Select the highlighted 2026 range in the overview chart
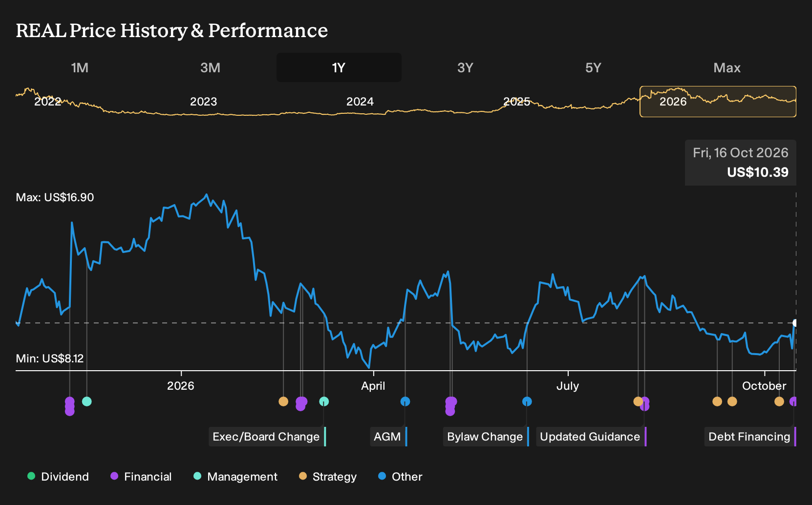Screen dimensions: 812x505 tap(718, 102)
